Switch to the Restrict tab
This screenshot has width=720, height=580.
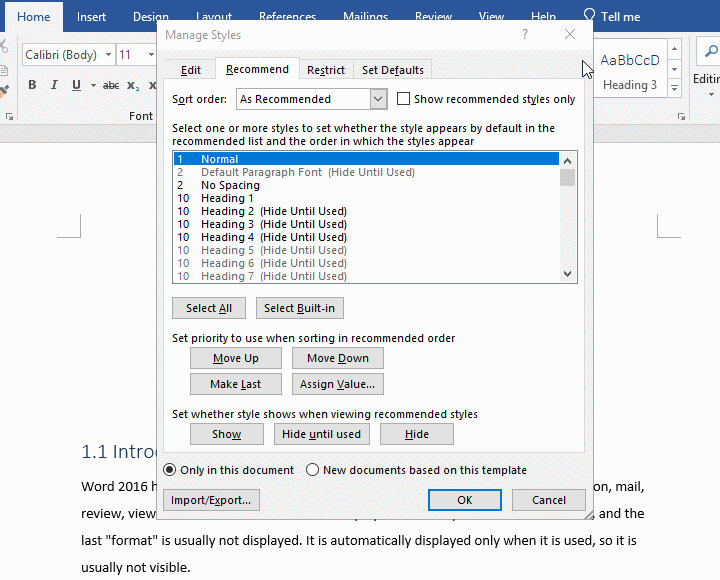pos(326,70)
